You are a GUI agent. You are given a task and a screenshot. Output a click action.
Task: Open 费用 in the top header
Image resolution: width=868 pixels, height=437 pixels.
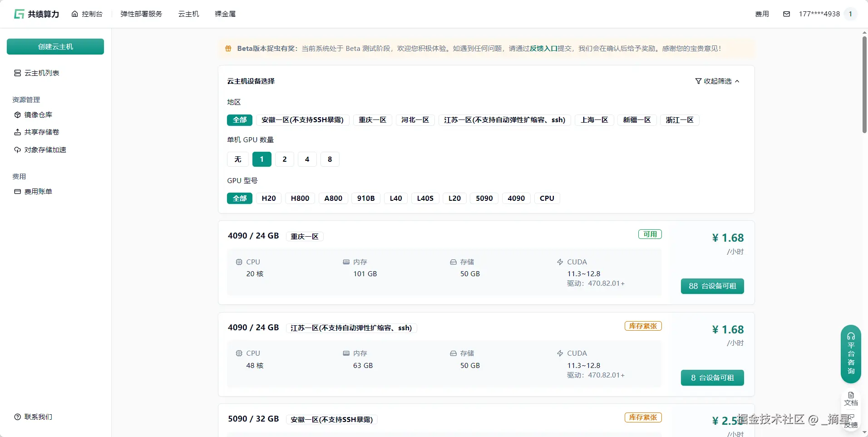[762, 14]
